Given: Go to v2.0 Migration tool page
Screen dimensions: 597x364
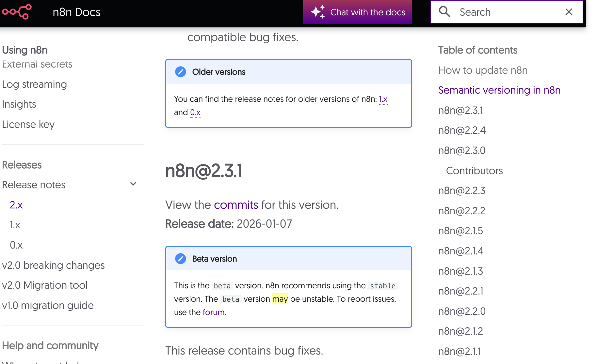Looking at the screenshot, I should [x=45, y=285].
